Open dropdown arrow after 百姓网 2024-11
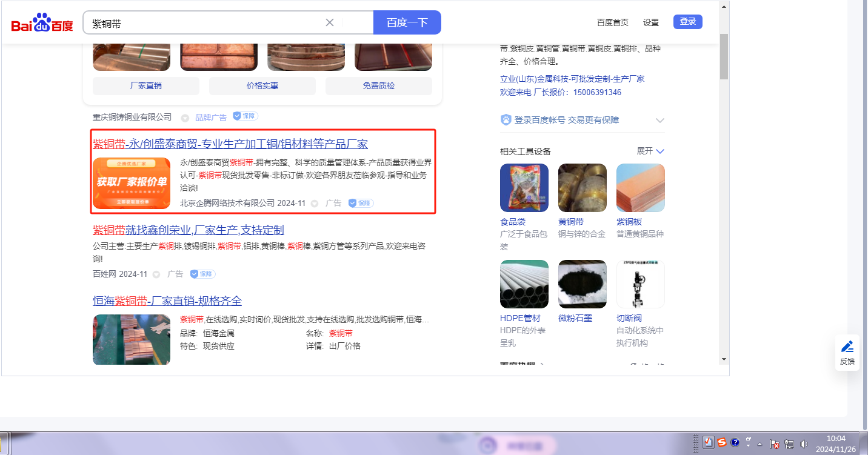This screenshot has height=455, width=868. (156, 274)
